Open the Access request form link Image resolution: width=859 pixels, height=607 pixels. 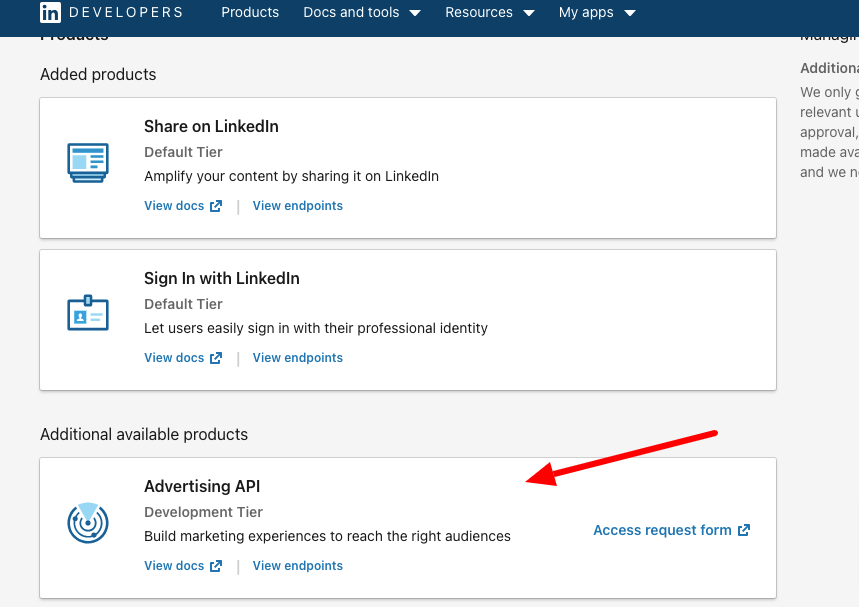(x=662, y=530)
